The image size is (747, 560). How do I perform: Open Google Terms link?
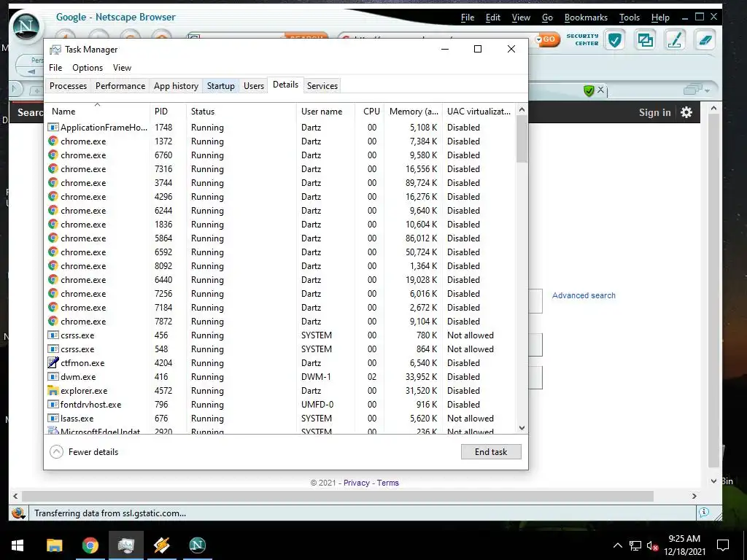click(x=388, y=483)
